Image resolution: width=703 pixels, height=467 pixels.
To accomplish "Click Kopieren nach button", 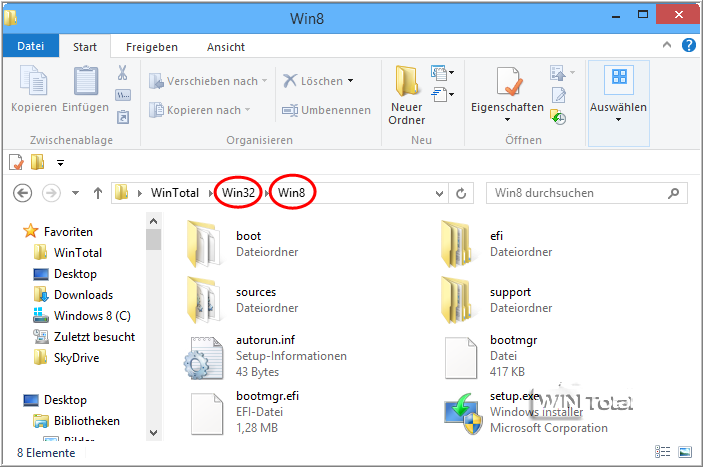I will click(x=200, y=110).
